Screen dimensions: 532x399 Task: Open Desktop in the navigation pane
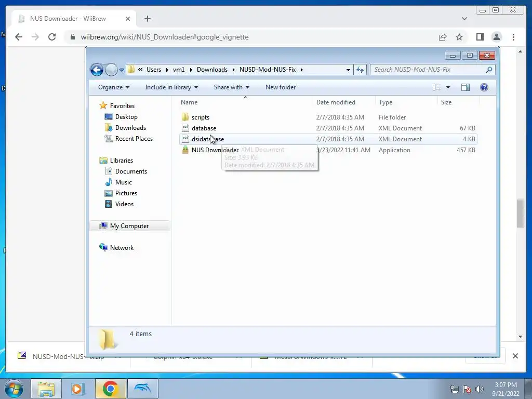tap(126, 117)
